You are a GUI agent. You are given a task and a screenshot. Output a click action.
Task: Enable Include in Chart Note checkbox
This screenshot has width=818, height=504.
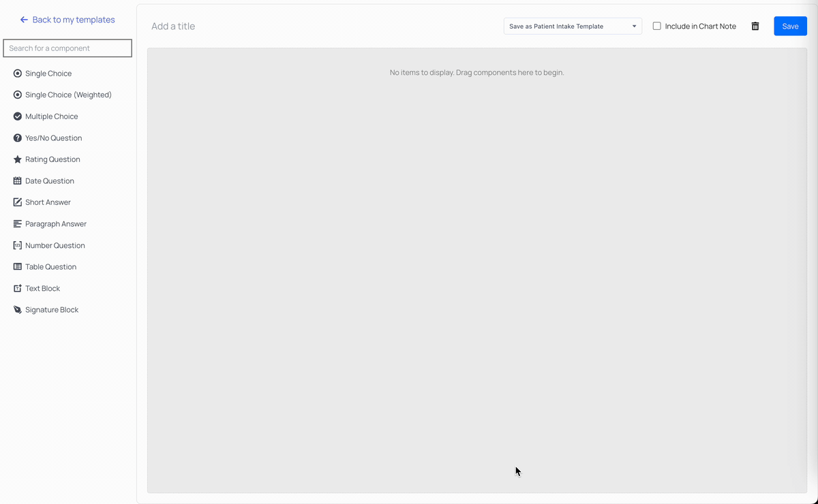point(657,26)
